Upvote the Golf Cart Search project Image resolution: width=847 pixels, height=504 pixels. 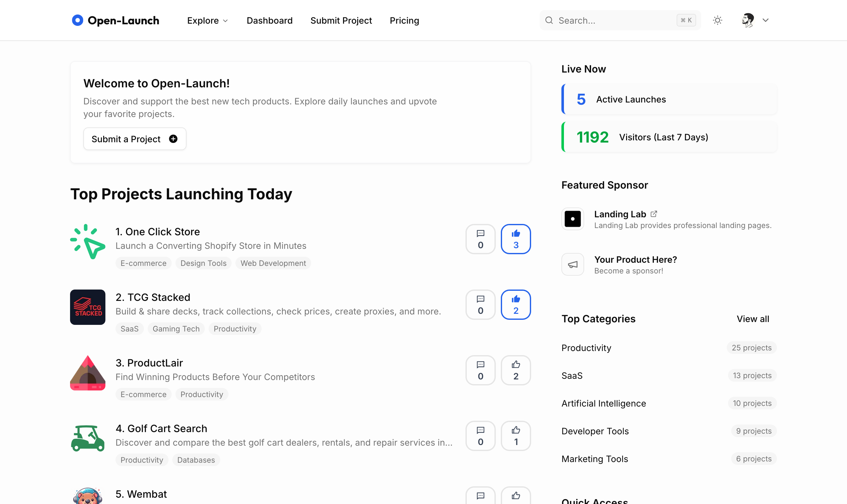click(x=515, y=436)
